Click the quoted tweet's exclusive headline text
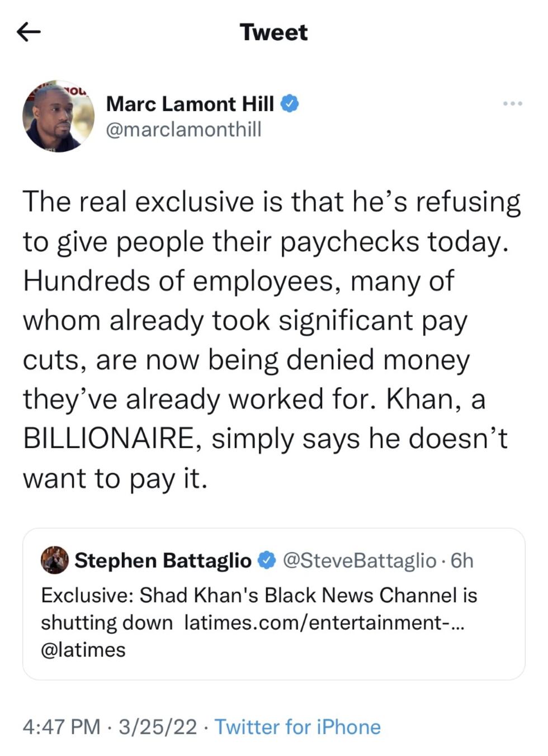Screen dimensions: 548x756 tap(257, 595)
